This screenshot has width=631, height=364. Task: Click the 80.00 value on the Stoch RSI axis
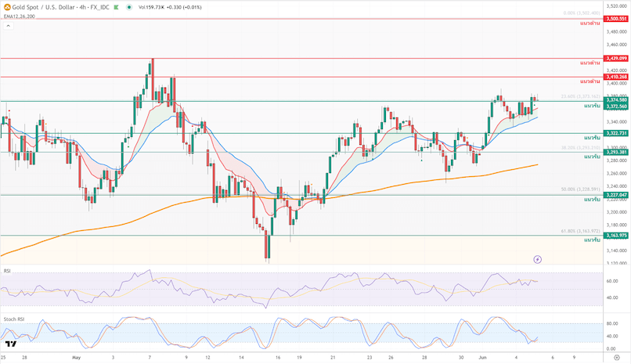coord(612,324)
